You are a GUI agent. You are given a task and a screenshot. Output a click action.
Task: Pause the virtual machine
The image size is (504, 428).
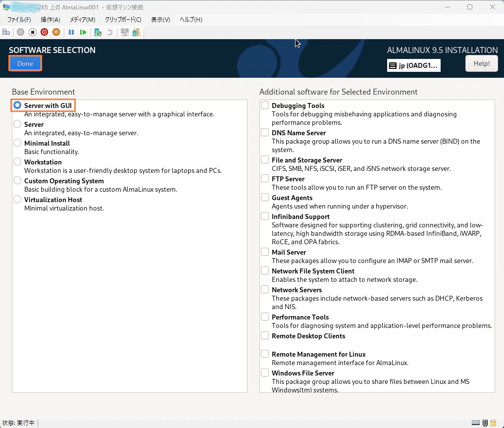[71, 32]
